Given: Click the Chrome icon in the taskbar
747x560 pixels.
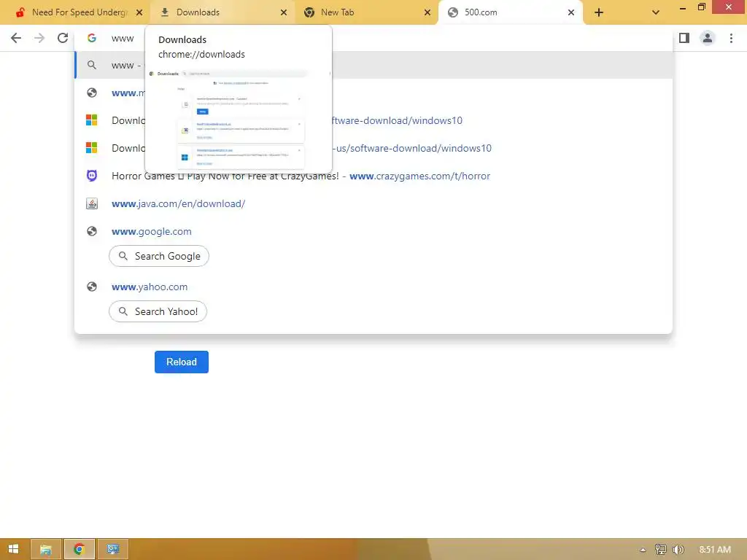Looking at the screenshot, I should point(79,549).
